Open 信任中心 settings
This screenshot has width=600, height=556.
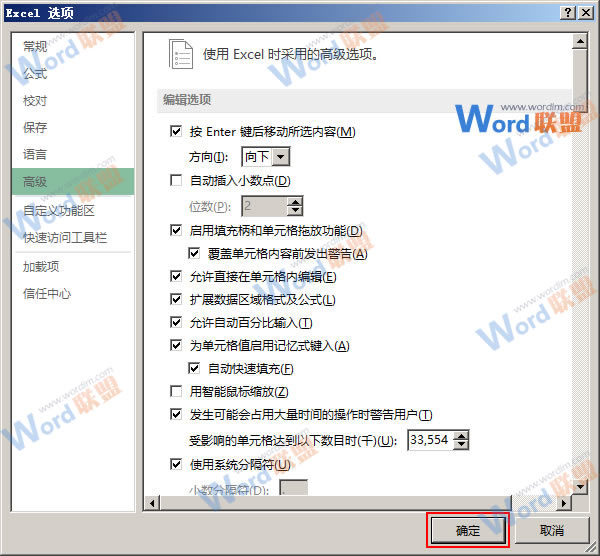point(47,293)
